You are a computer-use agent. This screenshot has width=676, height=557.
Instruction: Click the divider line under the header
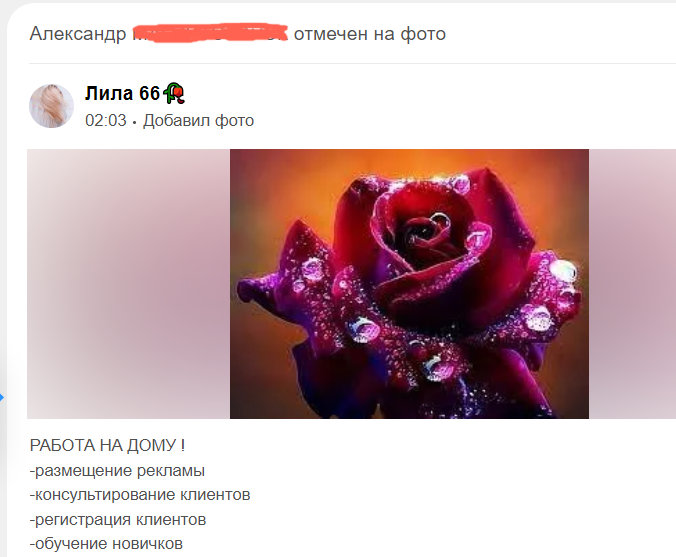(352, 63)
